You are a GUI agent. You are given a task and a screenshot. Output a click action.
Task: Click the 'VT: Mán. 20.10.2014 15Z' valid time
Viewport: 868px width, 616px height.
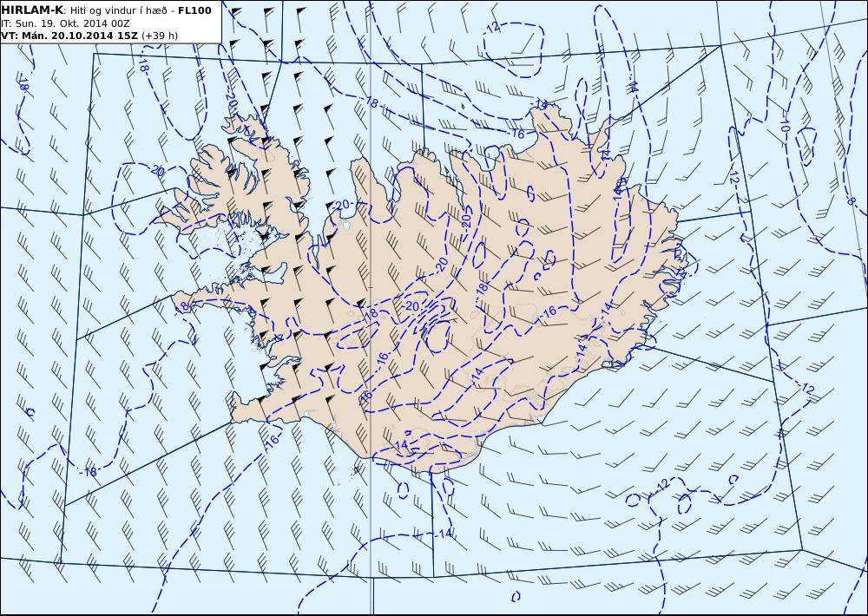(70, 36)
